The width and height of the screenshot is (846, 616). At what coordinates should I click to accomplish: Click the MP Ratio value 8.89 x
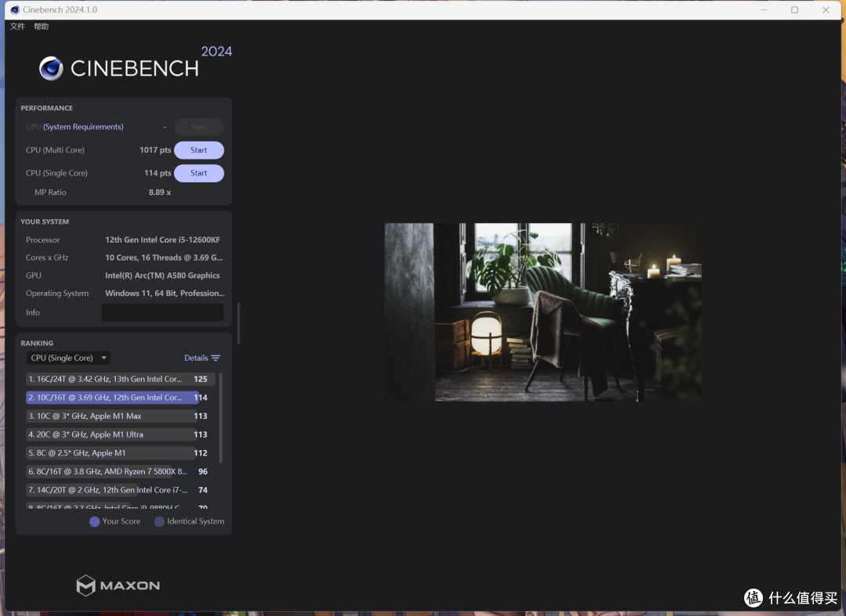click(x=160, y=193)
